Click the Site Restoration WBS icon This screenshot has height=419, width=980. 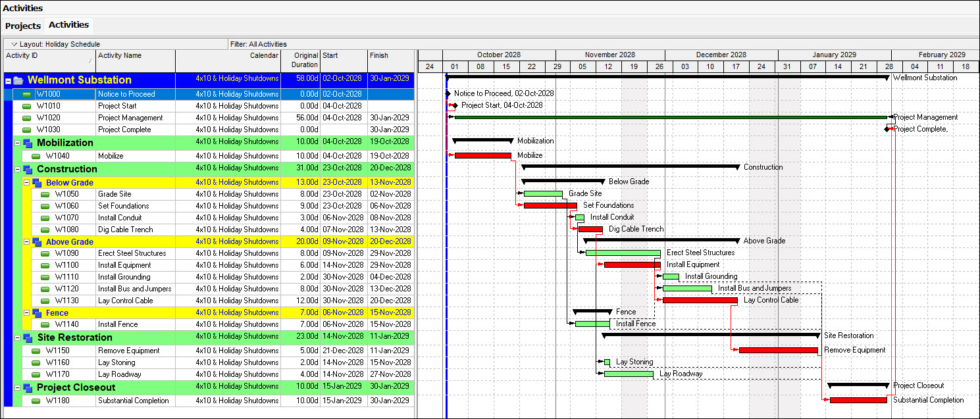(28, 338)
